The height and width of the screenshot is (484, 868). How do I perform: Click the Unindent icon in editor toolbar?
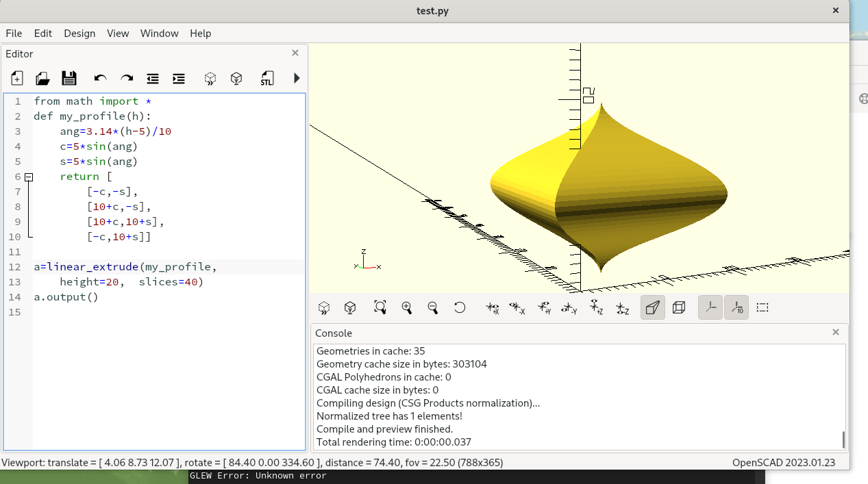(153, 79)
